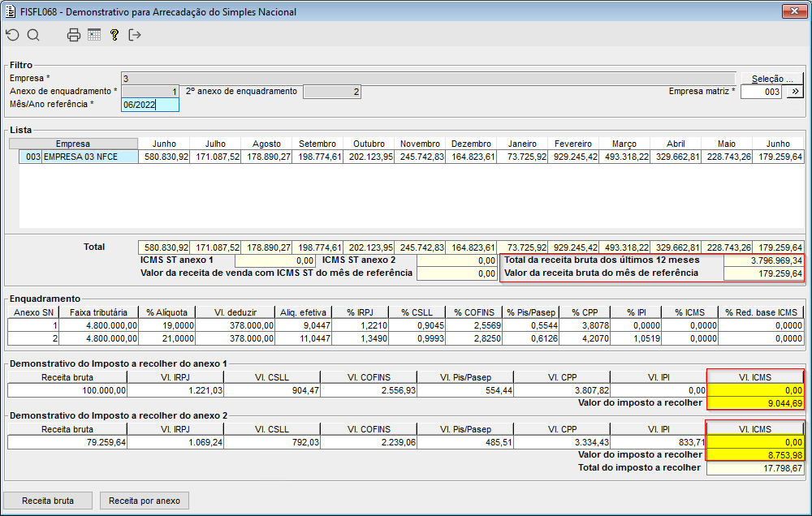This screenshot has width=812, height=516.
Task: Open help via the yellow question mark
Action: click(x=114, y=35)
